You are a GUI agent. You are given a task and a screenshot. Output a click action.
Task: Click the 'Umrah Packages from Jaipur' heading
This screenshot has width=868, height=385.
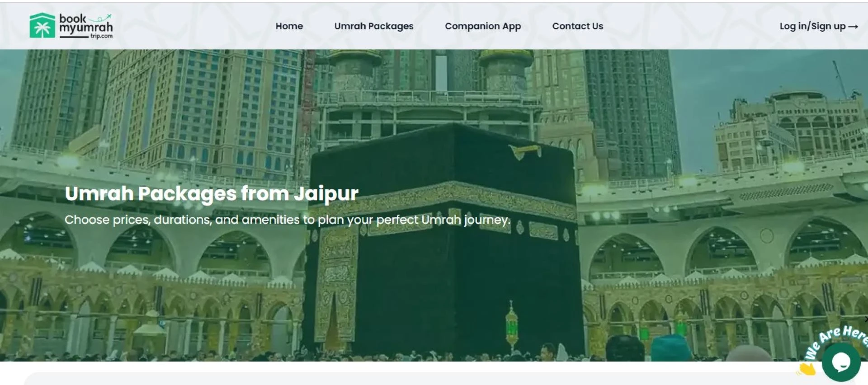[211, 193]
